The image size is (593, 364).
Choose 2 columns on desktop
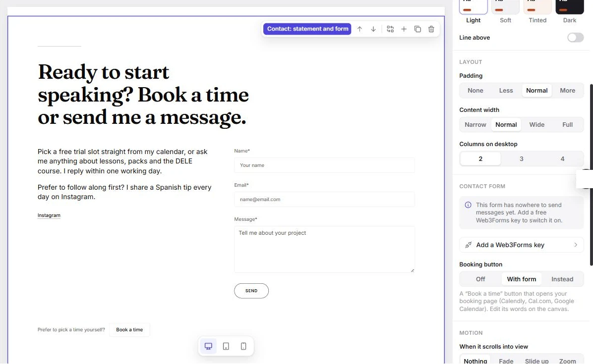pyautogui.click(x=480, y=159)
